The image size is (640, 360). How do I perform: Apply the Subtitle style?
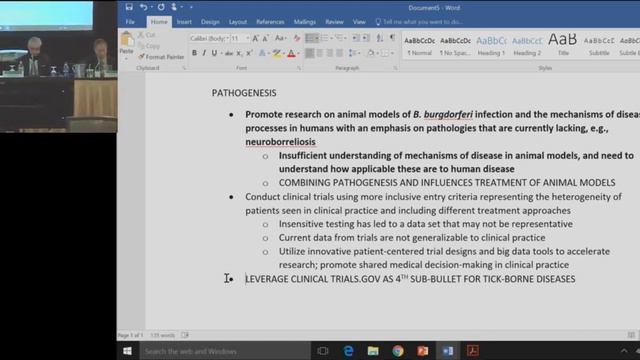599,46
